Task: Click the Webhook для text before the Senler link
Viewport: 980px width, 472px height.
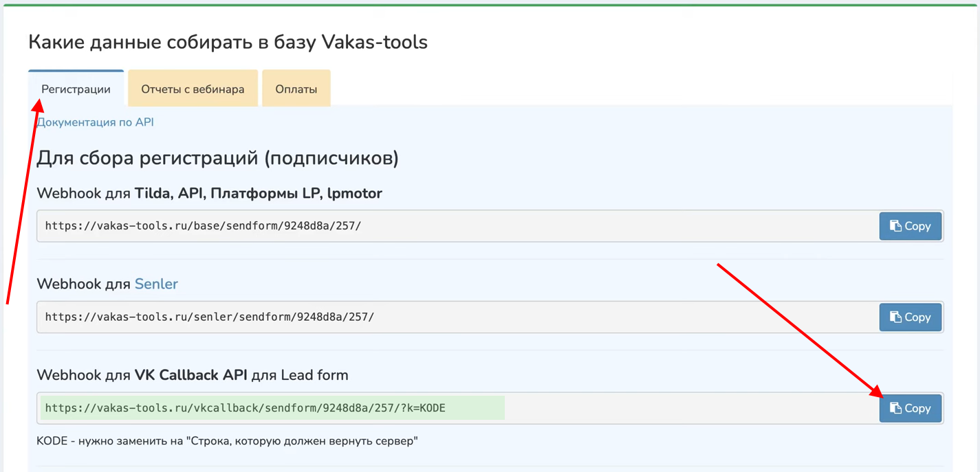Action: tap(84, 284)
